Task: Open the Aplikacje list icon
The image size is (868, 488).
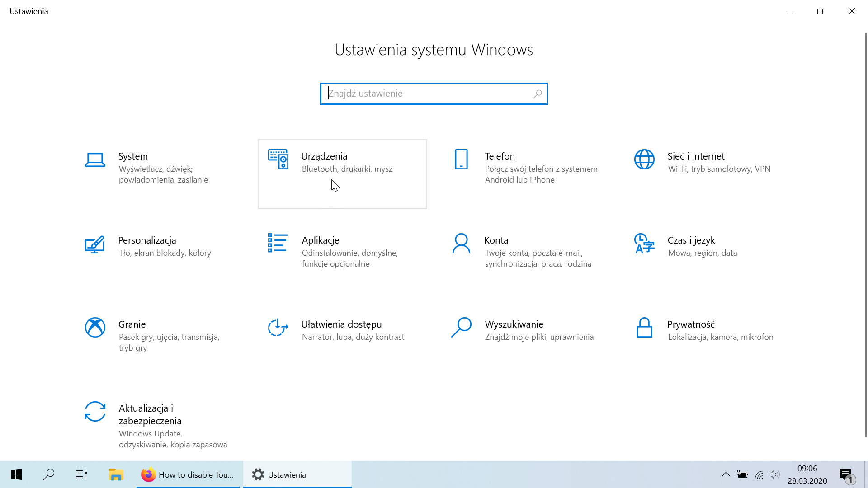Action: (x=278, y=243)
